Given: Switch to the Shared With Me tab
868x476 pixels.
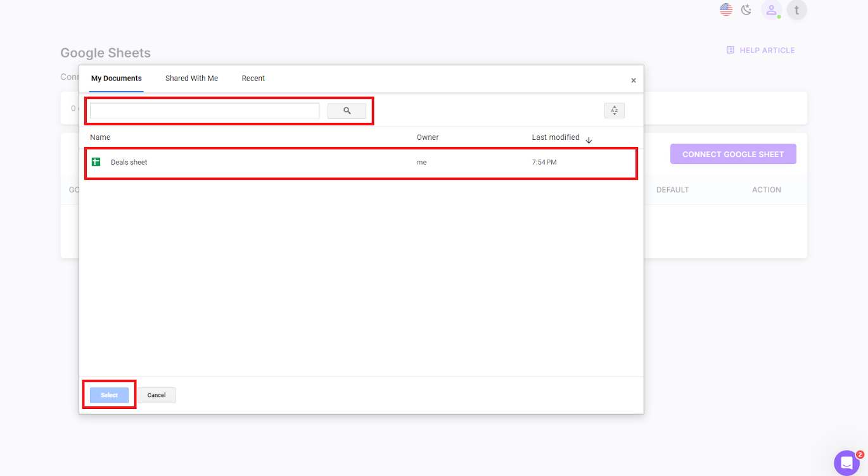Looking at the screenshot, I should click(x=191, y=78).
